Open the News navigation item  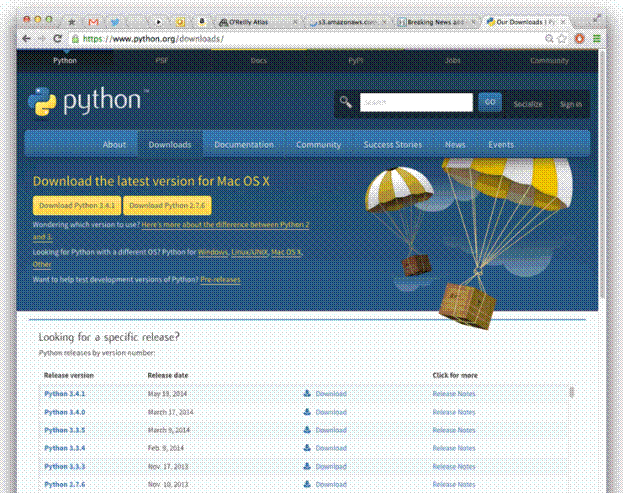tap(455, 144)
